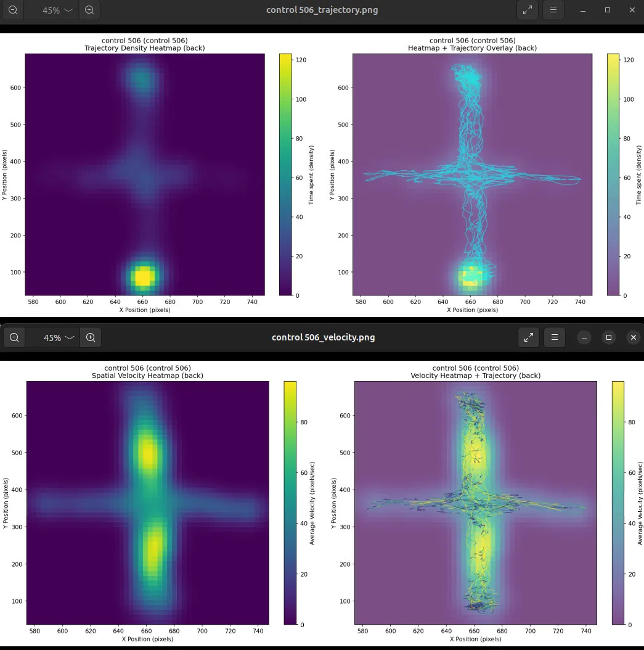Minimize the control 506_velocity.png window

585,337
